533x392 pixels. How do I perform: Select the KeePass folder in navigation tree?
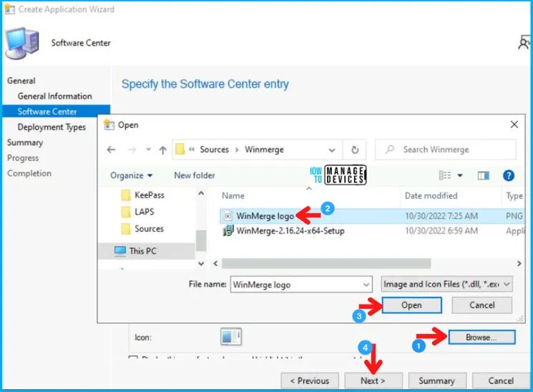149,195
